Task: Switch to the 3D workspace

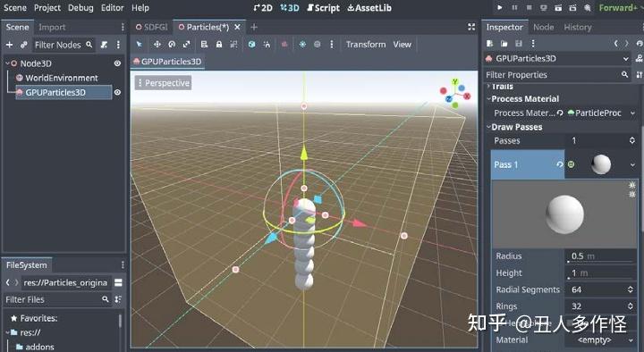Action: pyautogui.click(x=290, y=8)
